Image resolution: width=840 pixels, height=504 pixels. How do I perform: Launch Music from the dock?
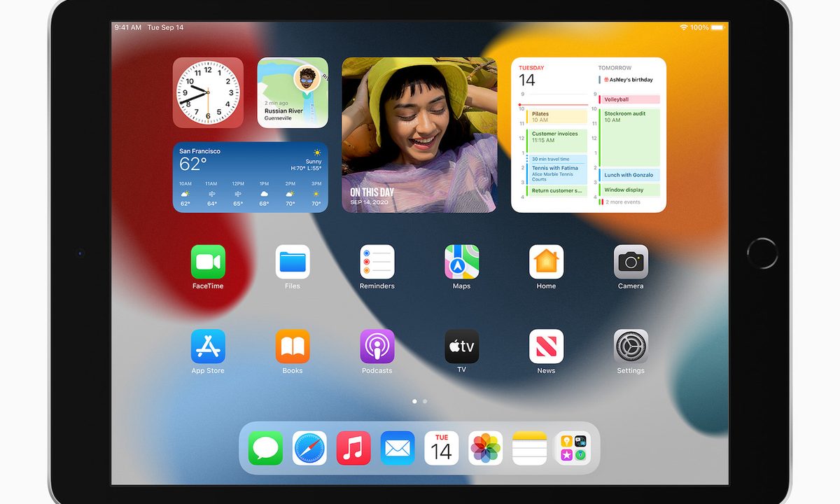[x=353, y=448]
